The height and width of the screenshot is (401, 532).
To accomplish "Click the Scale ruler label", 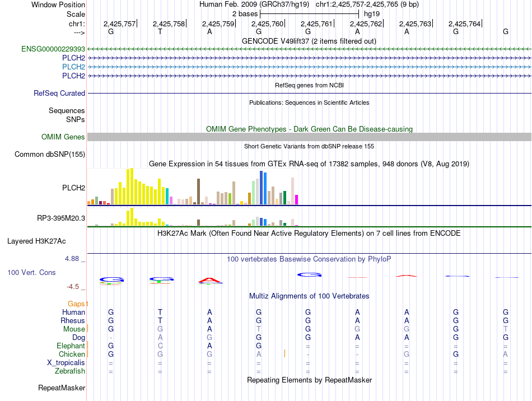I will pos(76,14).
